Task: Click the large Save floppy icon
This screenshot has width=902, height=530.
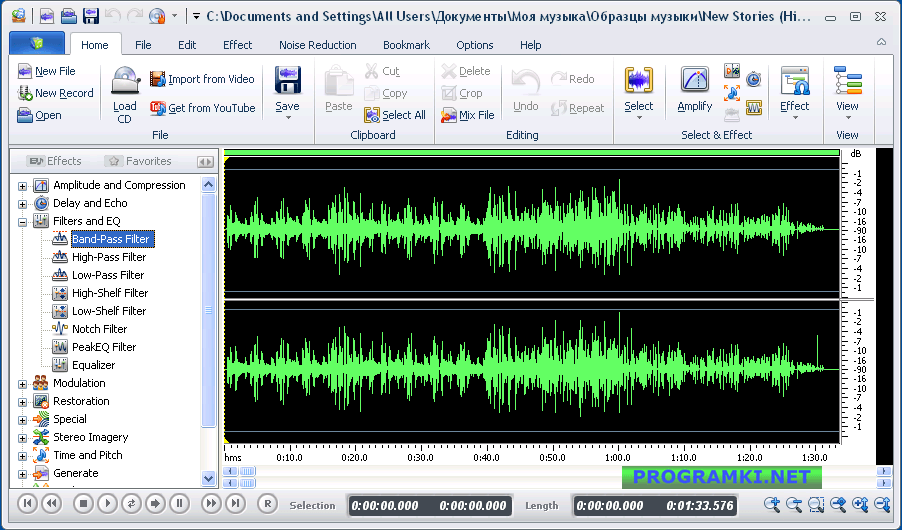Action: [x=288, y=80]
